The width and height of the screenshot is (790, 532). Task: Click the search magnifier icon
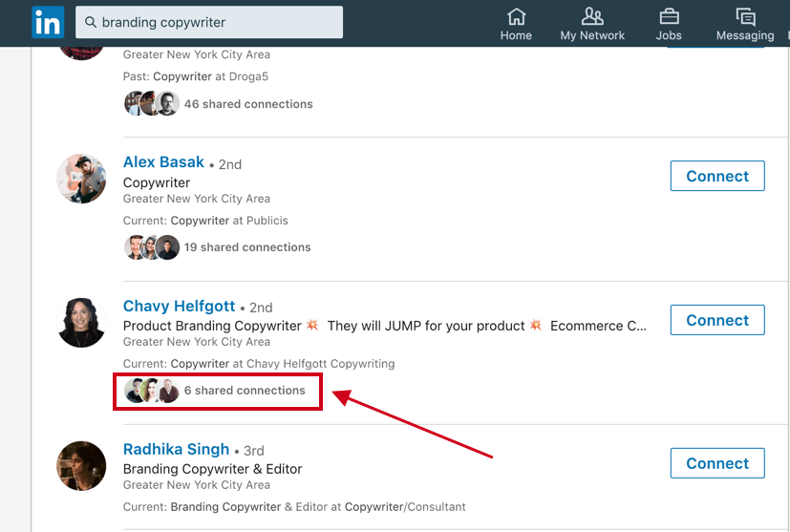(x=91, y=22)
